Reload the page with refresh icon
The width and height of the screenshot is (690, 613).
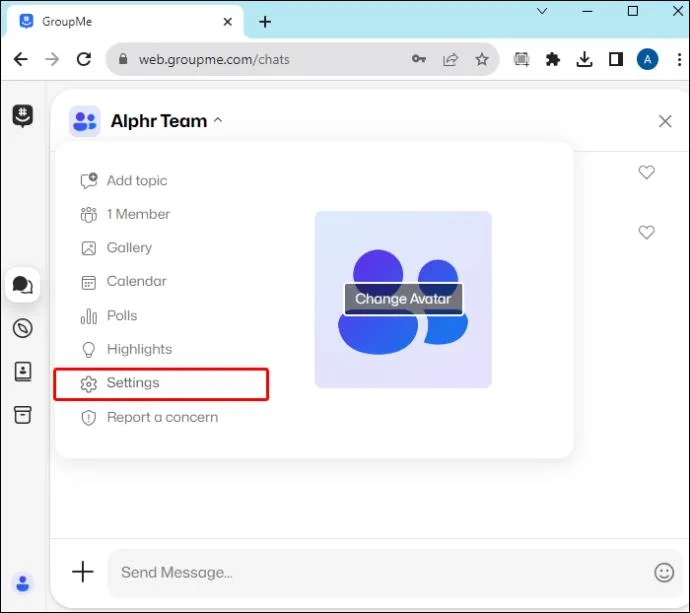(84, 59)
